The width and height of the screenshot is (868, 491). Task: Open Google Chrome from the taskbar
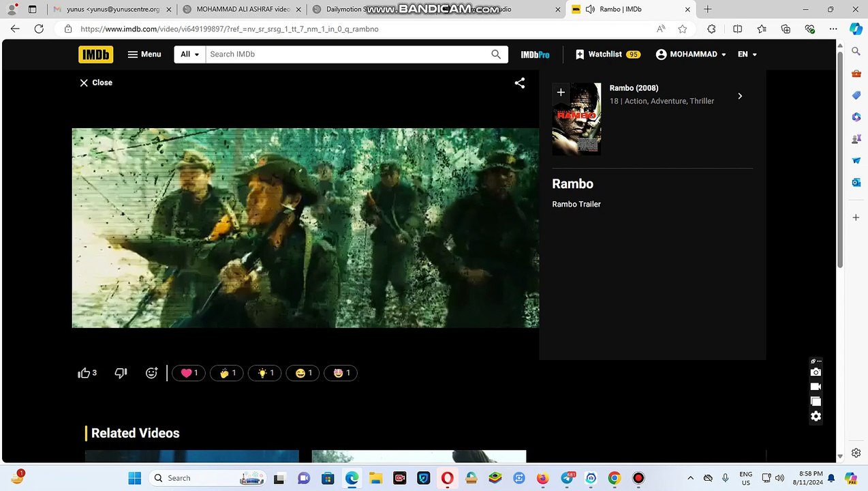tap(614, 478)
